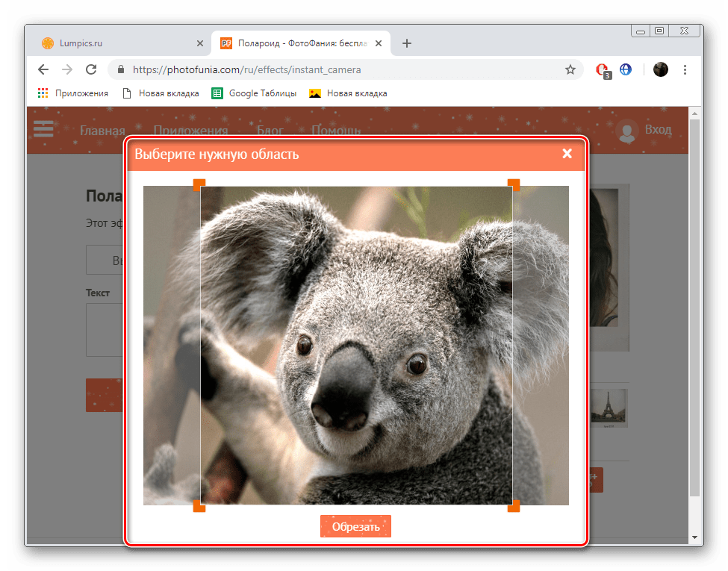This screenshot has width=728, height=571.
Task: Bookmark this page with the star icon
Action: [x=570, y=69]
